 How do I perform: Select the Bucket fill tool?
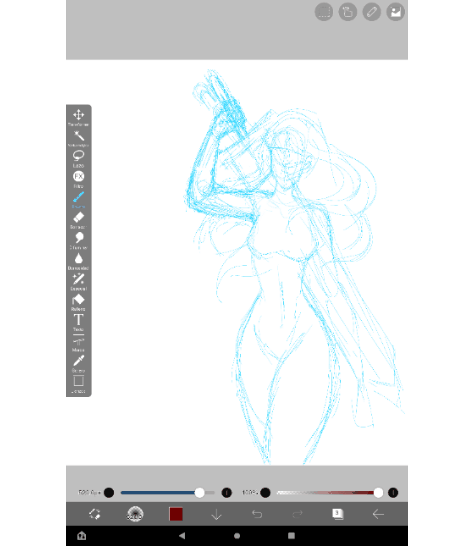(78, 302)
